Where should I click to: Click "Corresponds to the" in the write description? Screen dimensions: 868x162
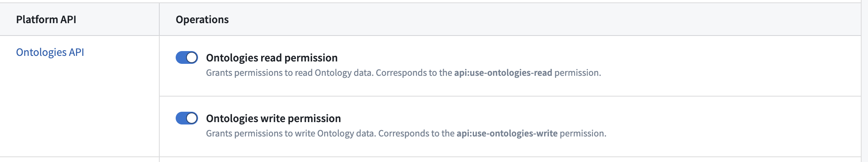pyautogui.click(x=416, y=134)
